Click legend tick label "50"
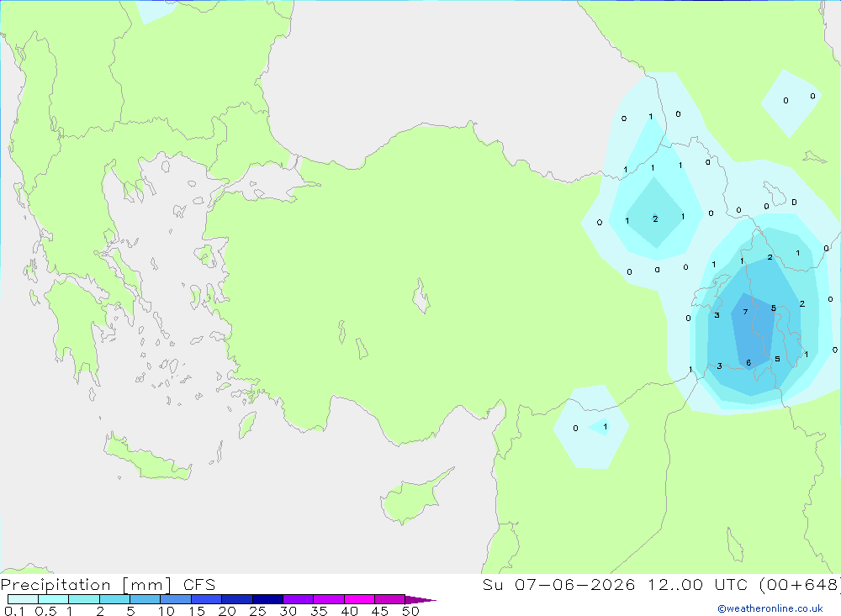The height and width of the screenshot is (616, 841). tap(410, 611)
